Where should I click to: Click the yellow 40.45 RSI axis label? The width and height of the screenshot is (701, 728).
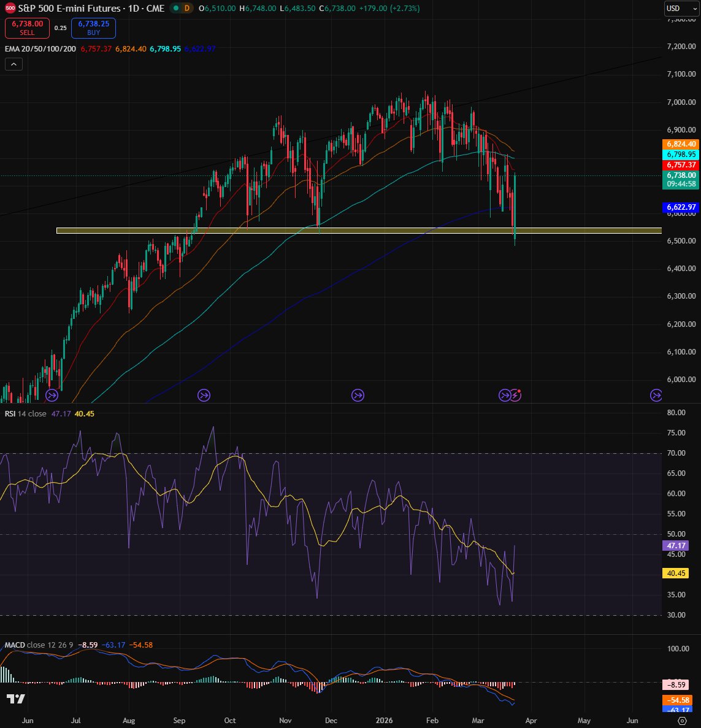[675, 573]
